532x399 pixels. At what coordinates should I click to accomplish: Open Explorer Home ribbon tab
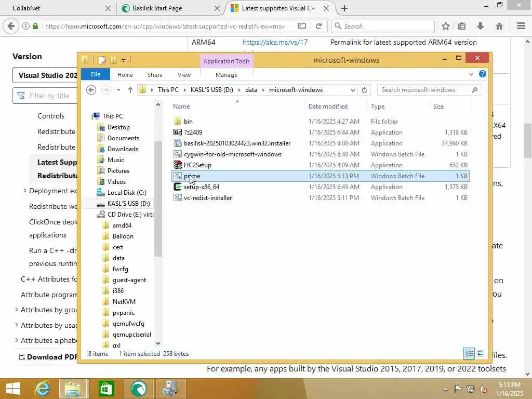[125, 75]
